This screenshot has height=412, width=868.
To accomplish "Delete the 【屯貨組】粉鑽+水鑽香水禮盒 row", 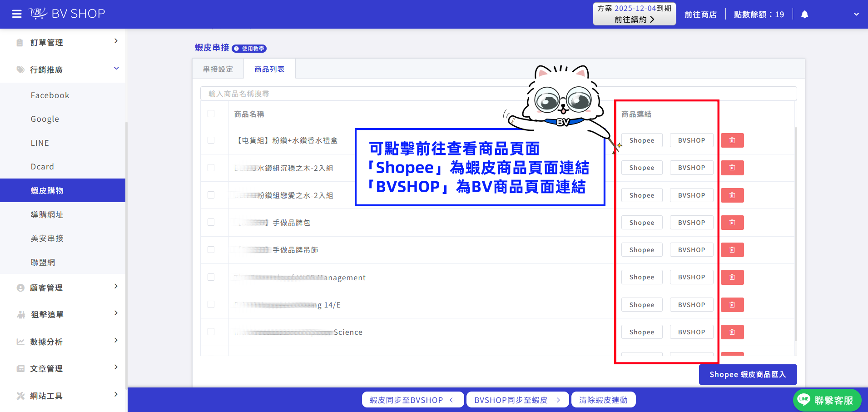I will (732, 140).
